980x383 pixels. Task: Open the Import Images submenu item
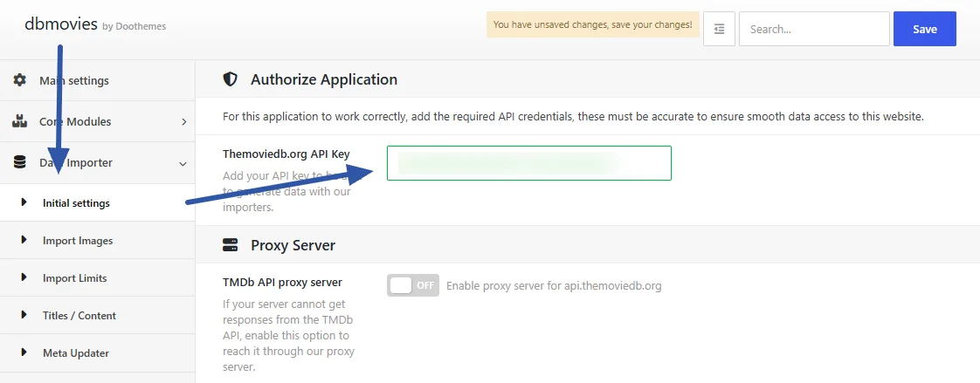pos(98,240)
